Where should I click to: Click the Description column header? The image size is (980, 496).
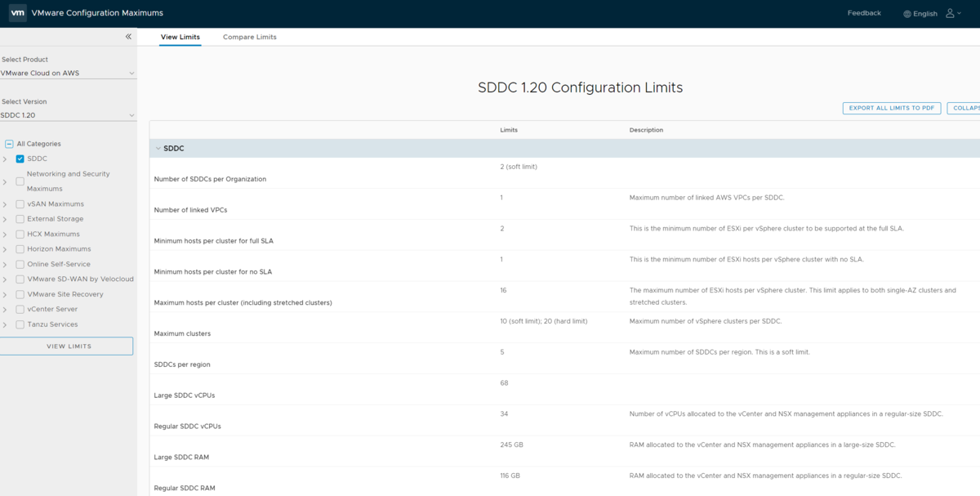646,130
